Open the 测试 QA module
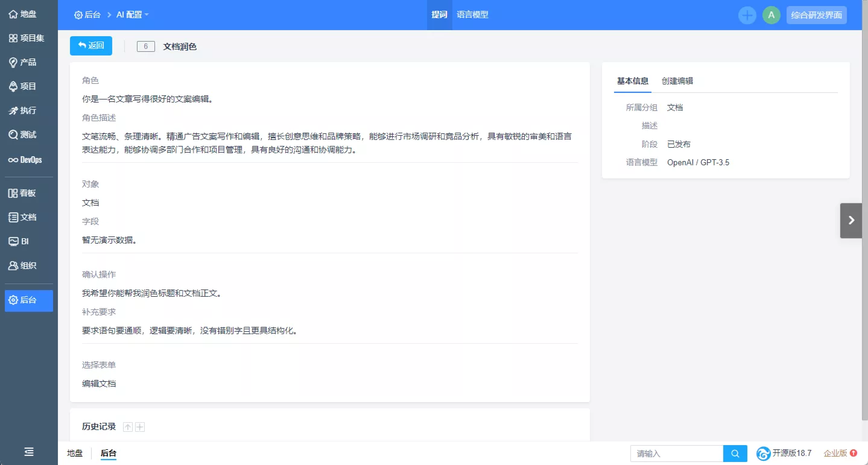The width and height of the screenshot is (868, 465). tap(23, 135)
